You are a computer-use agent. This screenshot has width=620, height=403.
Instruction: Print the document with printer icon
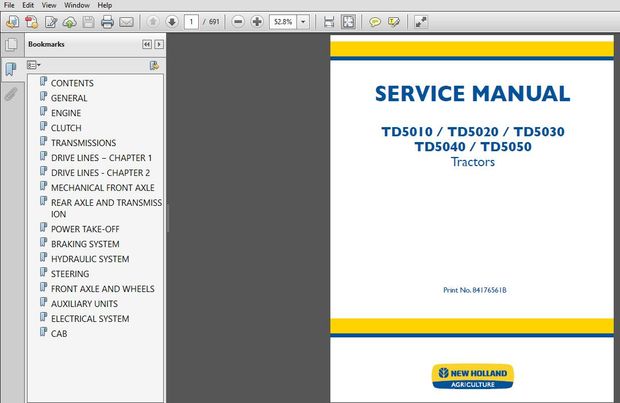(x=107, y=22)
